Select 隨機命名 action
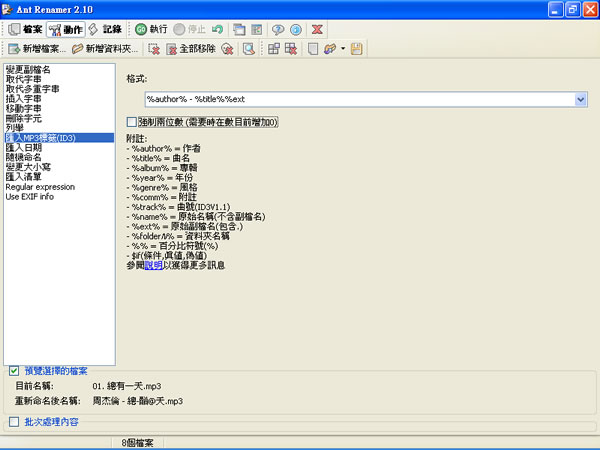The image size is (600, 450). tap(23, 157)
